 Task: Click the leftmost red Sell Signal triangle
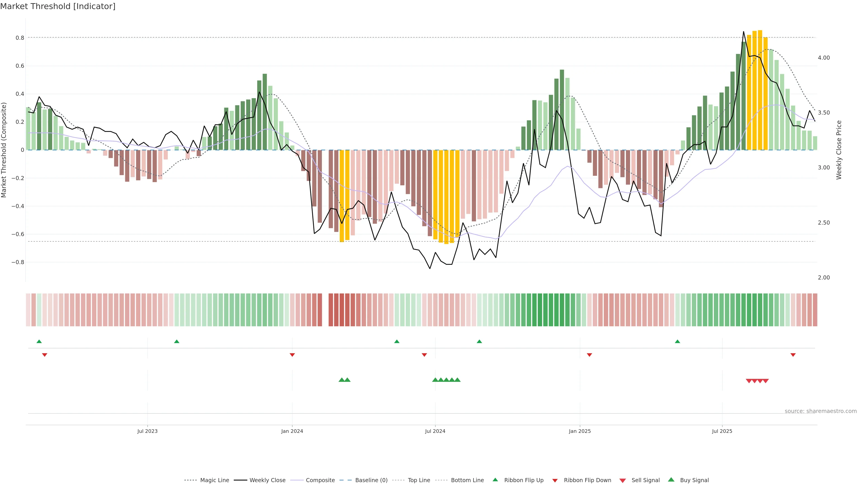tap(749, 381)
